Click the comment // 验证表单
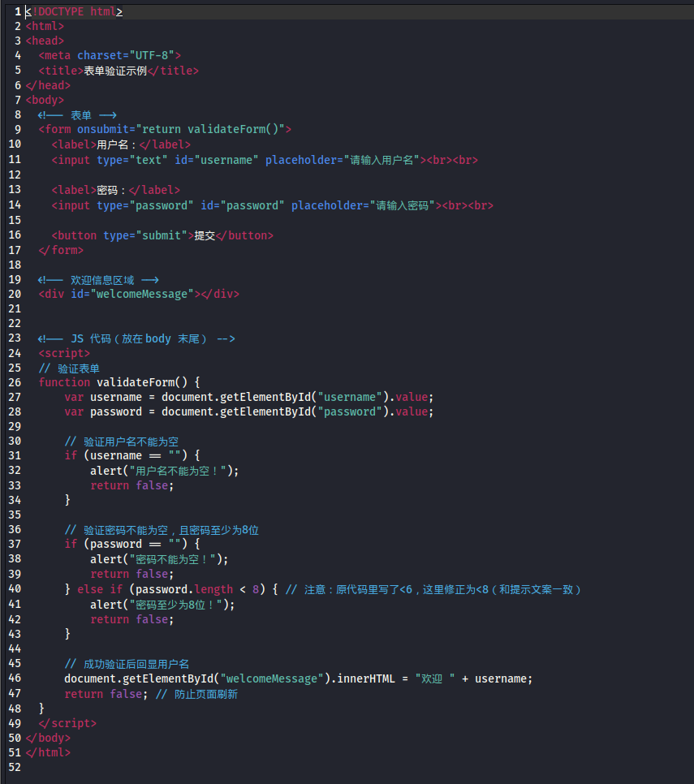The image size is (694, 784). pyautogui.click(x=69, y=368)
